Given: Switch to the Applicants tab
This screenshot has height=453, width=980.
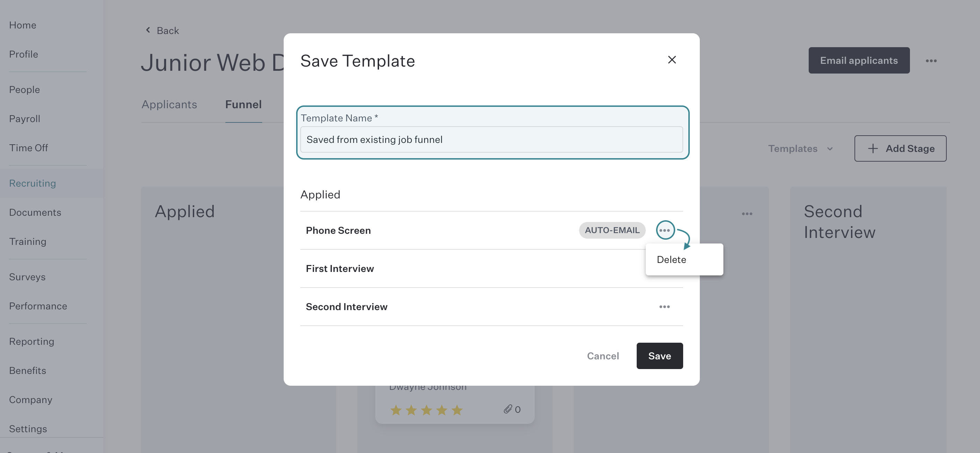Looking at the screenshot, I should click(x=169, y=104).
